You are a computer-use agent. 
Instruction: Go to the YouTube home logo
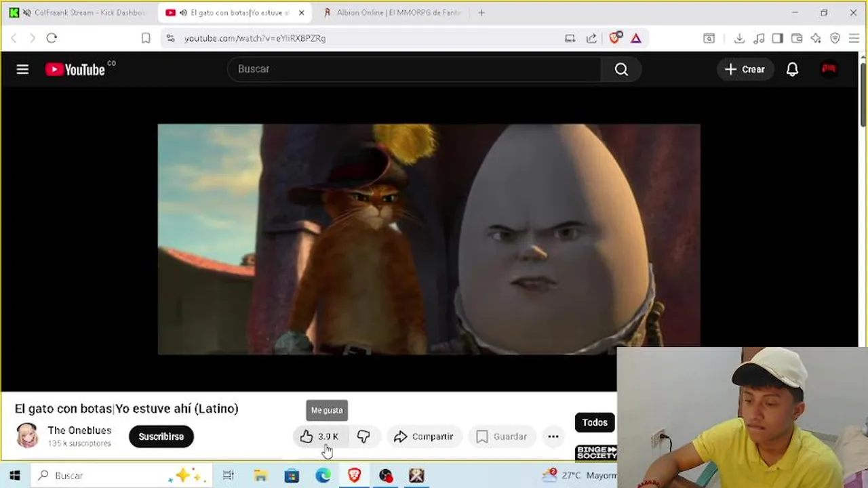tap(75, 69)
